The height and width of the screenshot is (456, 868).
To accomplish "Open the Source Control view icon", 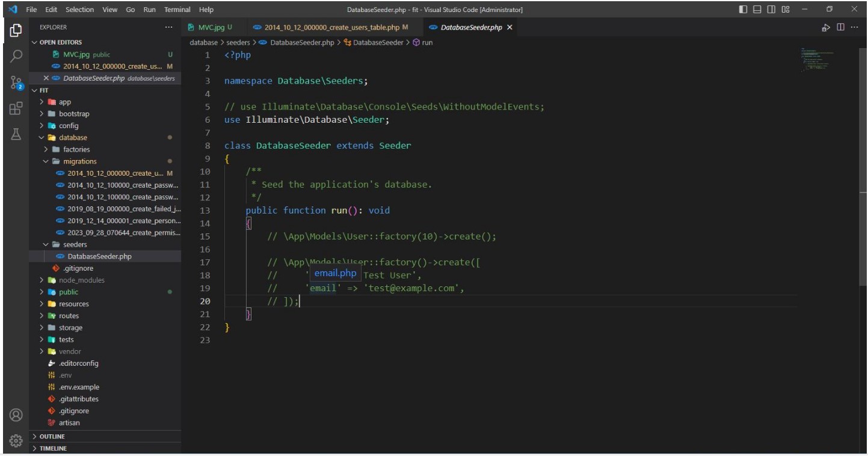I will pos(16,82).
